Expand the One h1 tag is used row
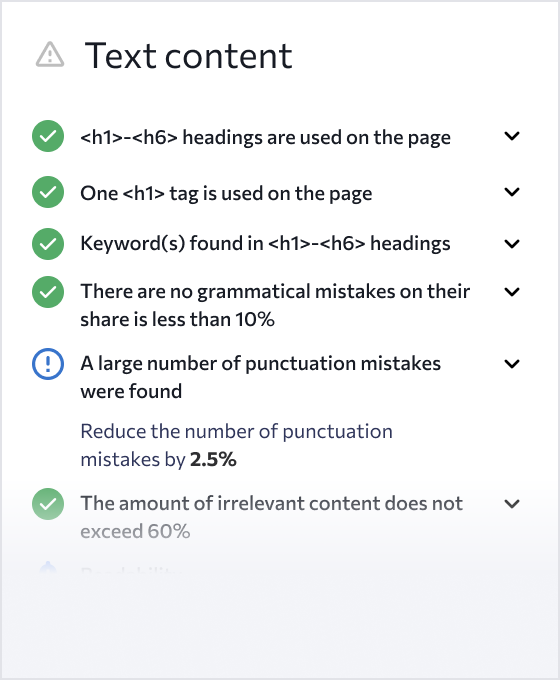560x680 pixels. tap(512, 192)
